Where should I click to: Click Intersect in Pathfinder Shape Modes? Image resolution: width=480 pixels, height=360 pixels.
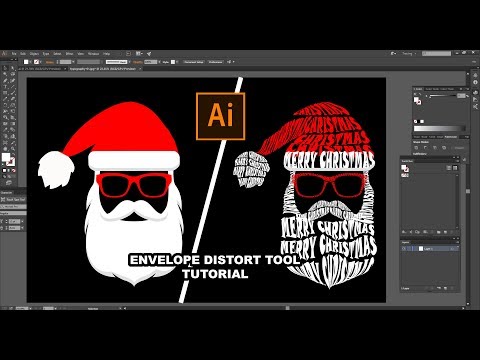(435, 148)
